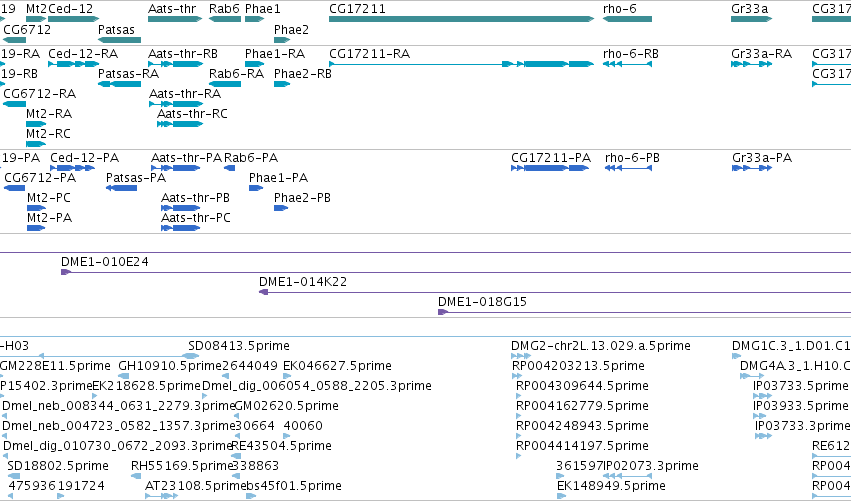The width and height of the screenshot is (851, 501).
Task: Select the IP03933.5prime EST feature
Action: pyautogui.click(x=760, y=416)
